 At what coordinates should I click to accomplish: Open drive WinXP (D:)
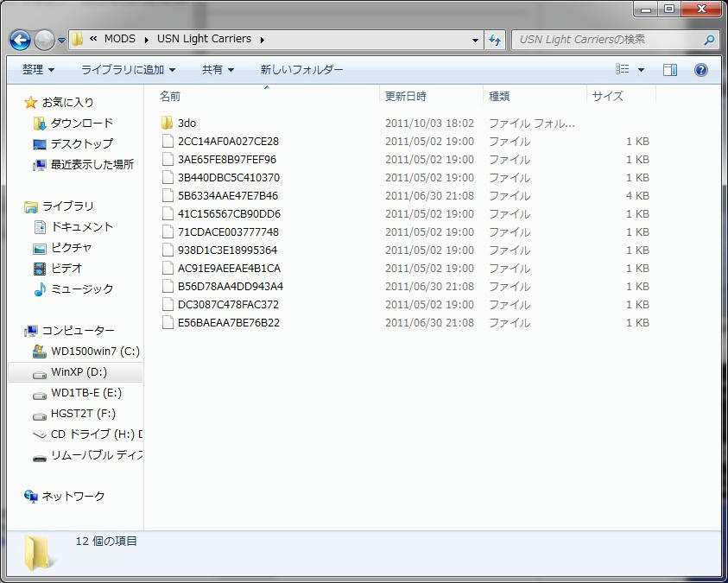click(75, 372)
